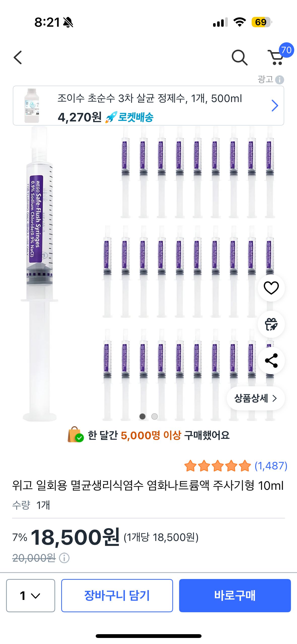
Task: Open the 1,487 reviews link
Action: tap(271, 466)
